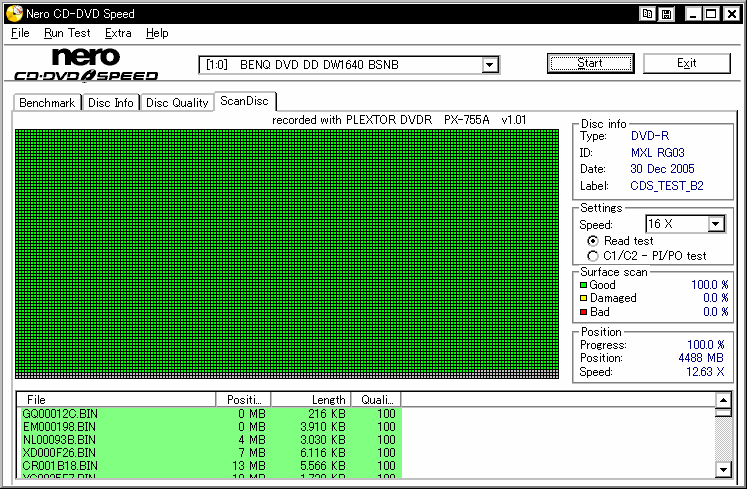Screen dimensions: 747x489
Task: Click the file list scroll down arrow
Action: [x=723, y=470]
